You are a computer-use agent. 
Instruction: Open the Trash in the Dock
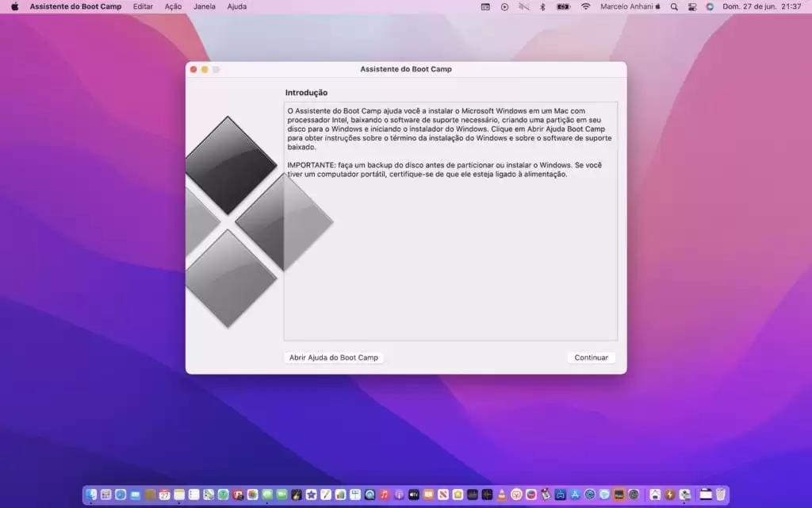[720, 495]
